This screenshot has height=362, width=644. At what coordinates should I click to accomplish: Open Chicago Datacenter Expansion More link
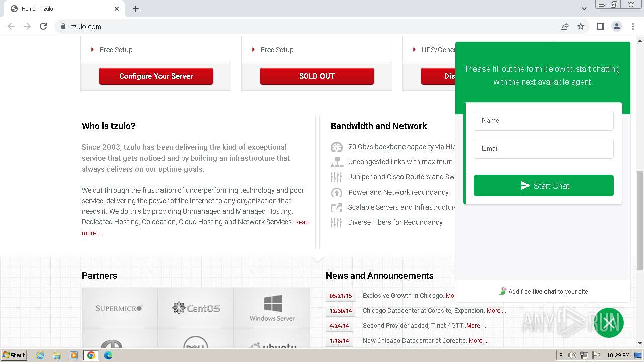point(496,311)
